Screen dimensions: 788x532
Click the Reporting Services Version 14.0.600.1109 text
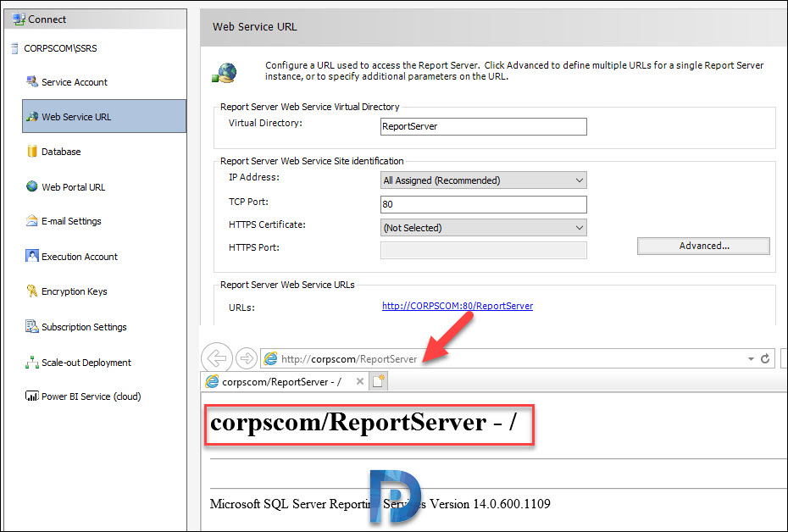[380, 503]
